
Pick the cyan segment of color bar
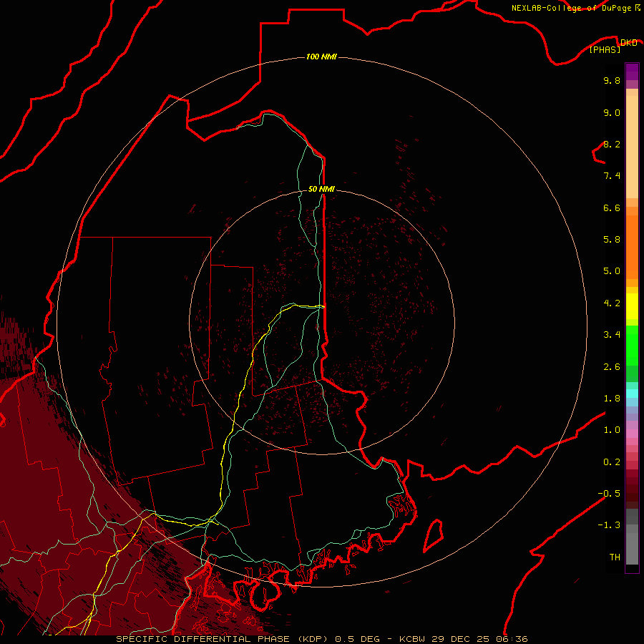point(632,394)
